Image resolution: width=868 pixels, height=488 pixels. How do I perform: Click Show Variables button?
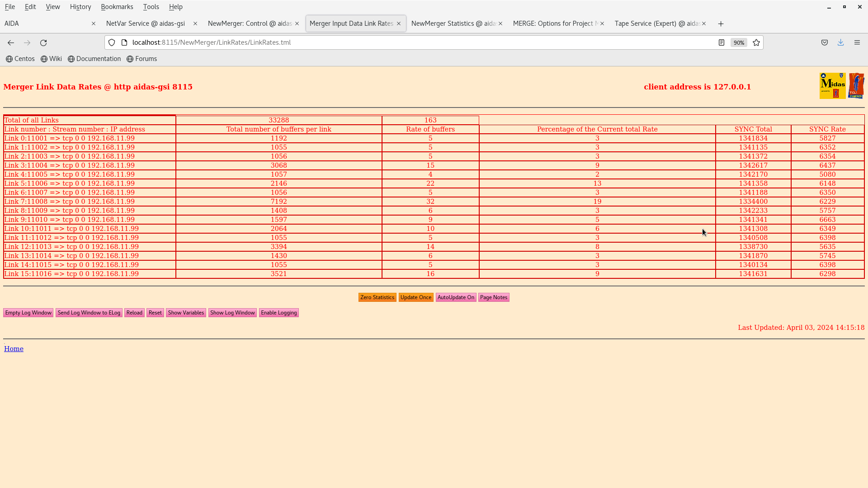[186, 313]
